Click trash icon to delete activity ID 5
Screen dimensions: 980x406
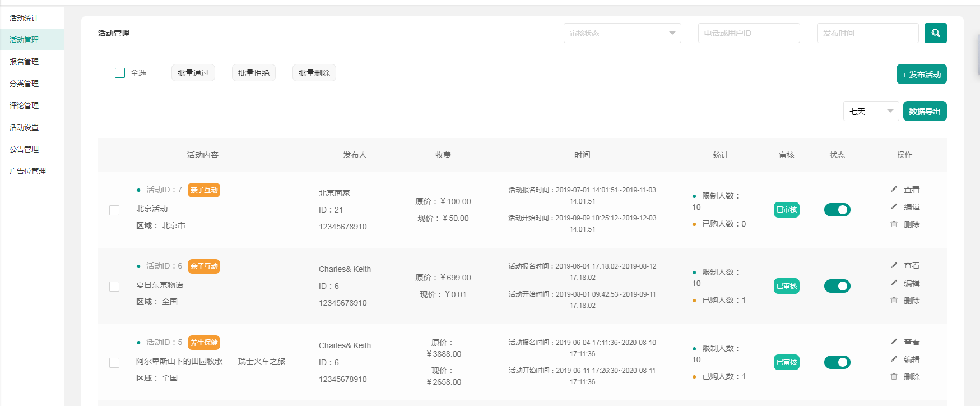point(894,377)
